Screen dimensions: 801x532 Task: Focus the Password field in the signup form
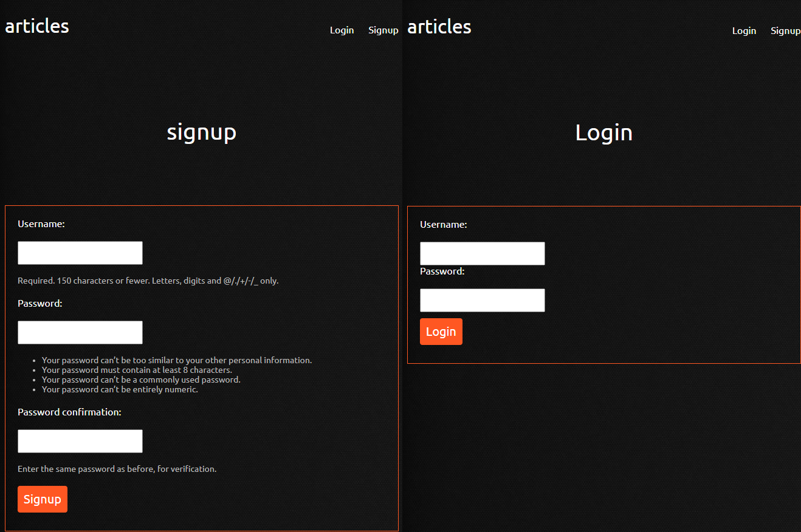coord(80,332)
